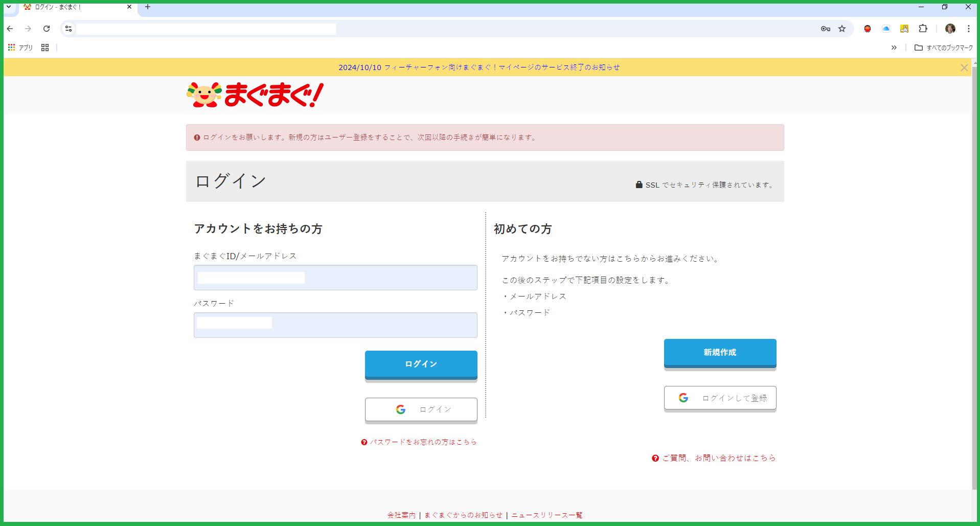Bookmark this page with the star icon

[842, 29]
